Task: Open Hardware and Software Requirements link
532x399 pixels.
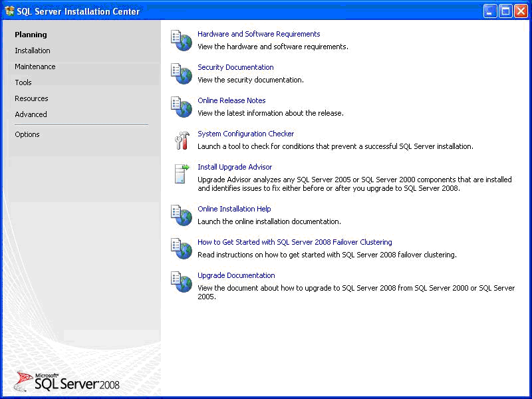Action: coord(259,34)
